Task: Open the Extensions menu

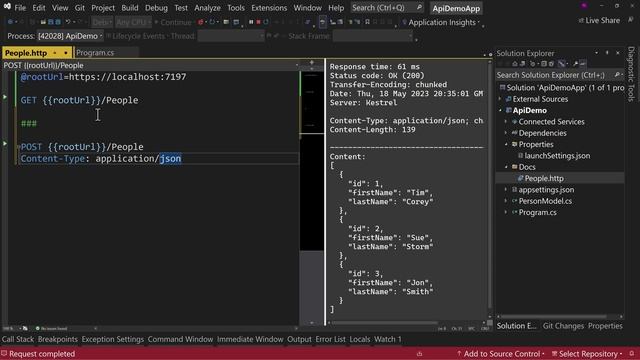Action: (x=269, y=8)
